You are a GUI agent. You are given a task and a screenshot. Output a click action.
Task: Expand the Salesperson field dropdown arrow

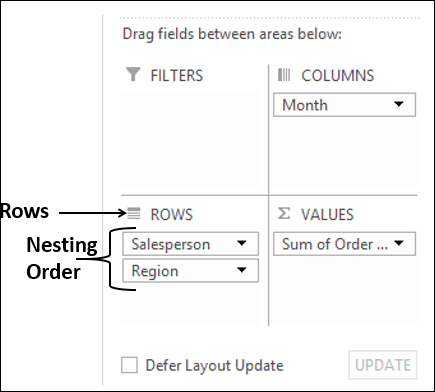coord(241,243)
